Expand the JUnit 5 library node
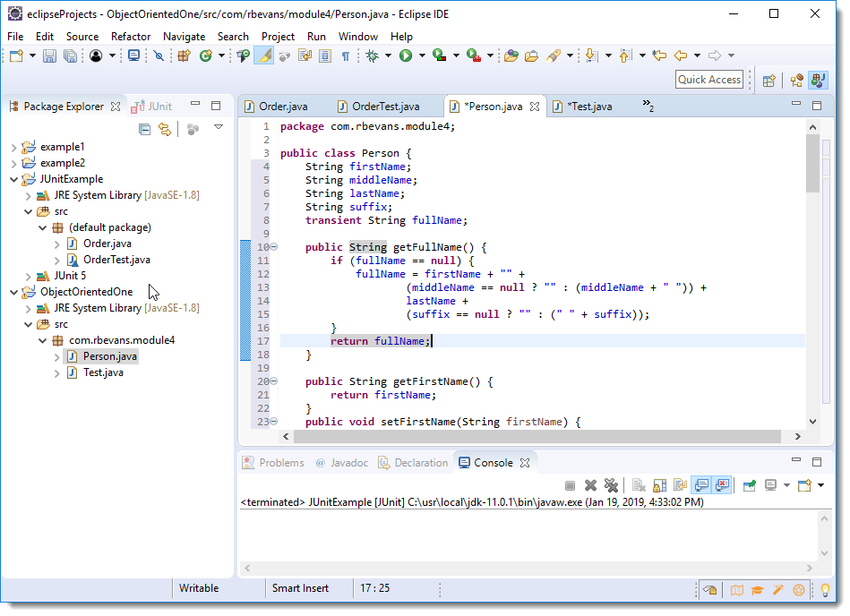Viewport: 850px width, 616px height. click(28, 277)
